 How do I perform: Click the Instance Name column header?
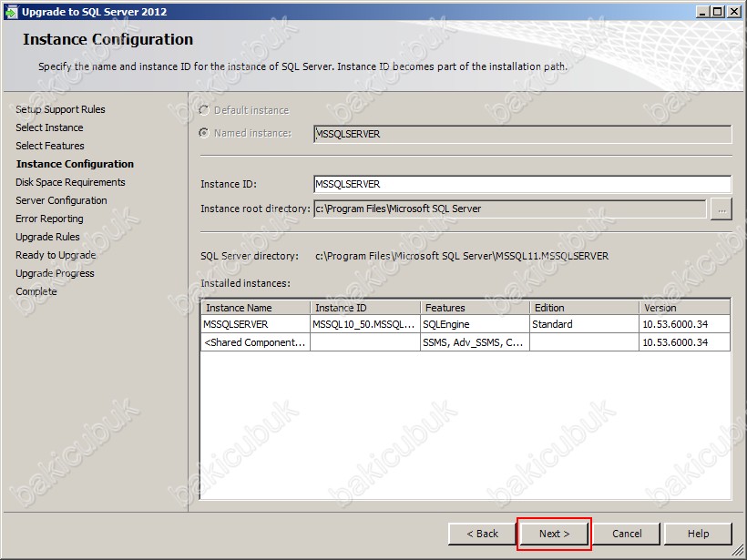pos(256,308)
